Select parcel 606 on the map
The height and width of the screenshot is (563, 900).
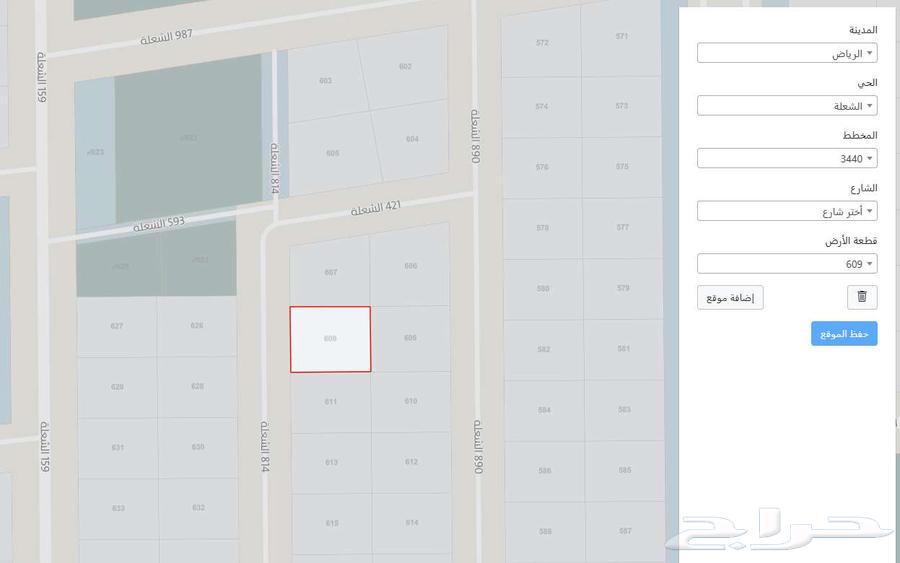[410, 266]
